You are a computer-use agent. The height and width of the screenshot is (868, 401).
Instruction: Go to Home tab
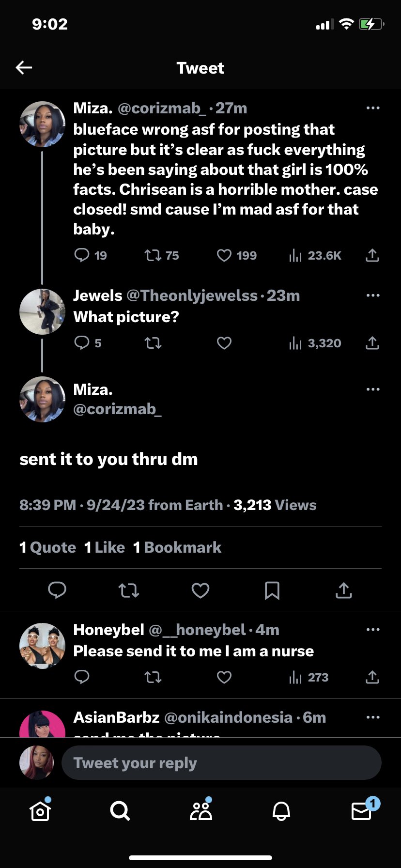coord(40,811)
